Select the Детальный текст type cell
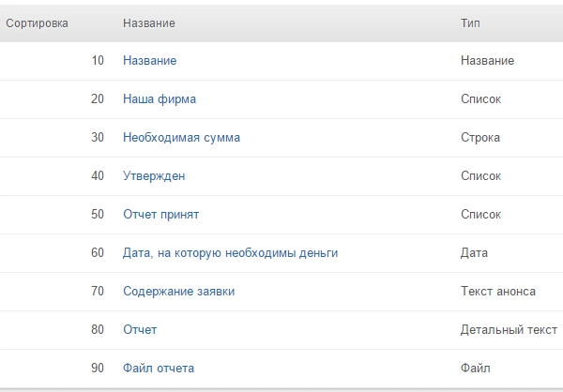Screen dimensions: 563x392 coord(509,330)
